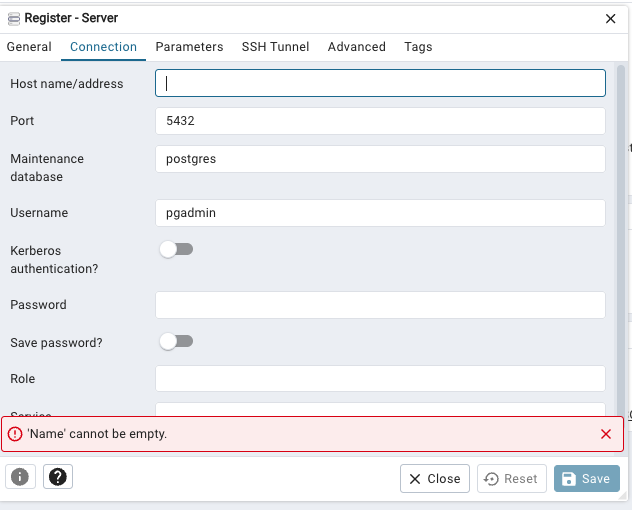The height and width of the screenshot is (510, 632).
Task: Click the Close button
Action: coord(435,479)
